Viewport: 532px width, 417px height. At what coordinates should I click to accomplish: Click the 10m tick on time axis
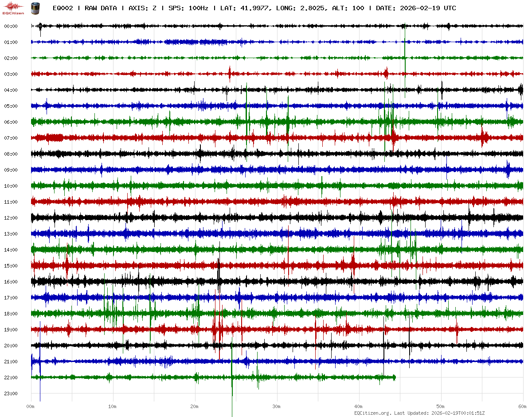point(112,406)
